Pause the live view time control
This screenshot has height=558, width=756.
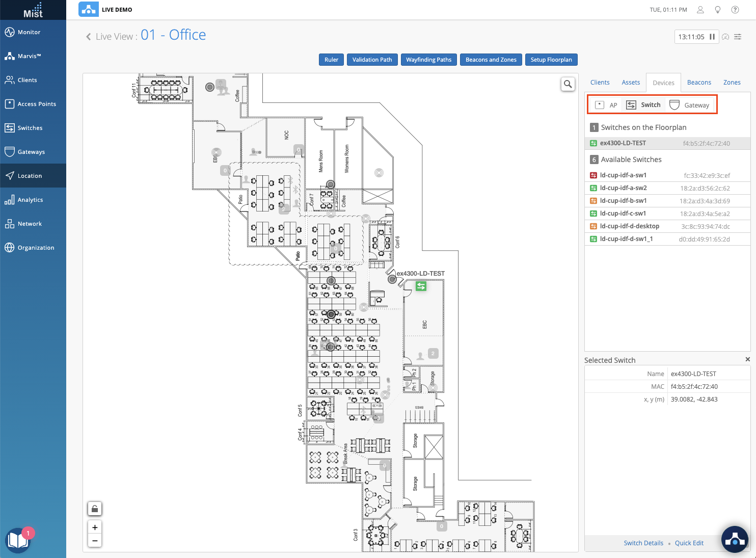[712, 37]
